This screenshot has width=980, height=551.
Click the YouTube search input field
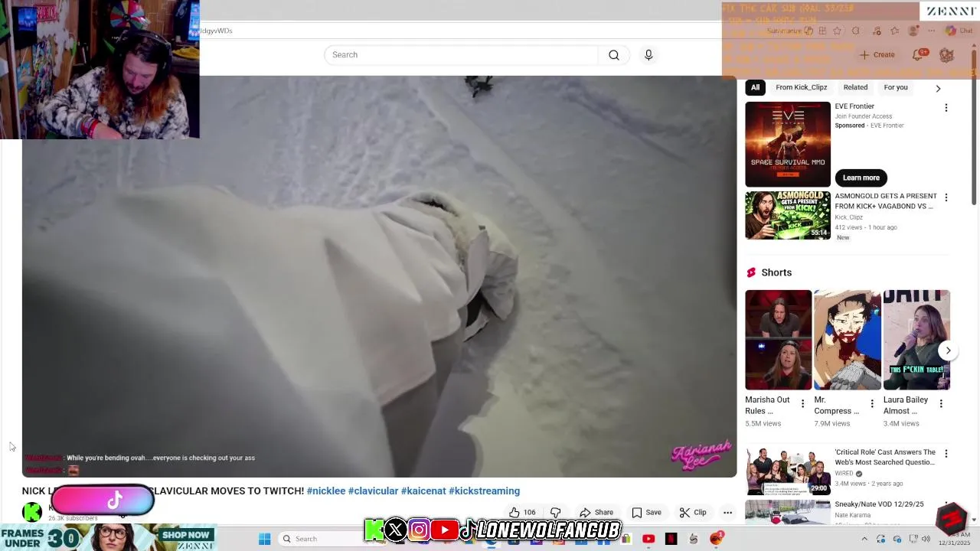tap(462, 55)
